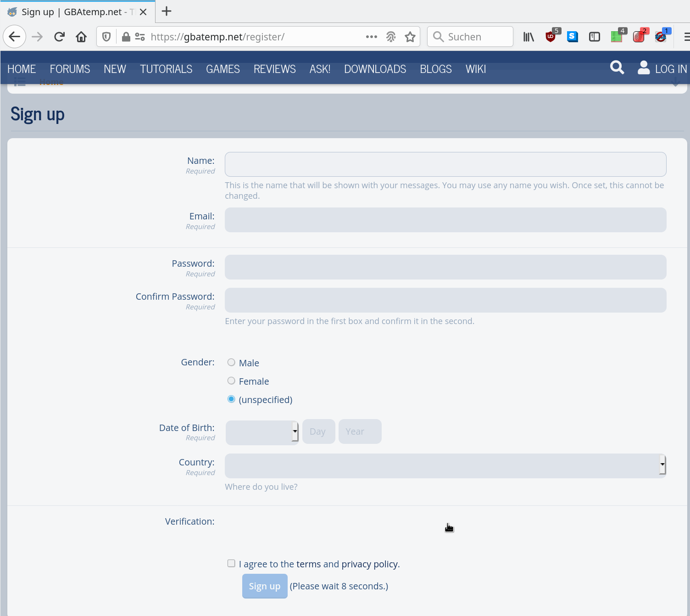Go back to the previous page
Image resolution: width=690 pixels, height=616 pixels.
[14, 37]
